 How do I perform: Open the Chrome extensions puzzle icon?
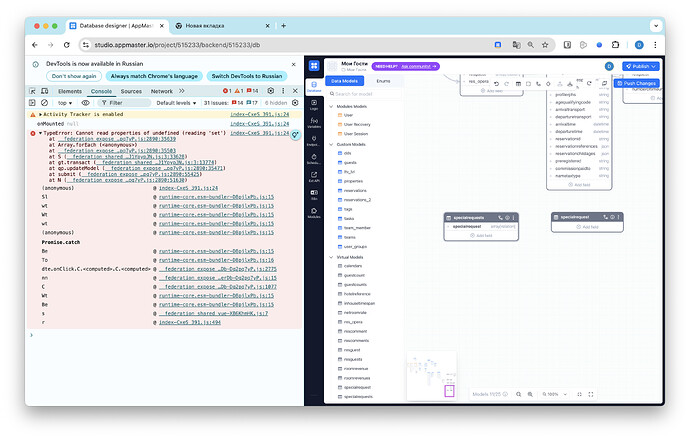click(615, 45)
